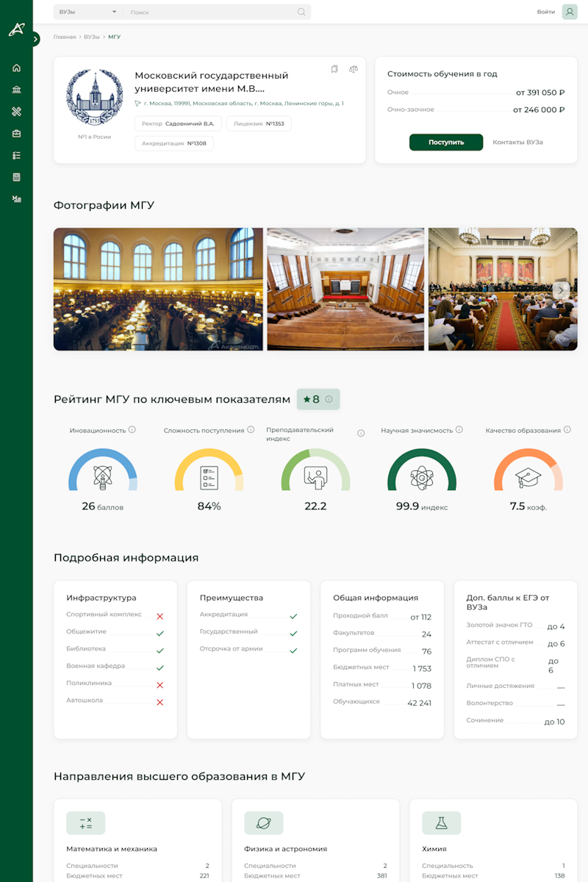Viewport: 588px width, 882px height.
Task: Open the home icon in the sidebar
Action: [16, 68]
